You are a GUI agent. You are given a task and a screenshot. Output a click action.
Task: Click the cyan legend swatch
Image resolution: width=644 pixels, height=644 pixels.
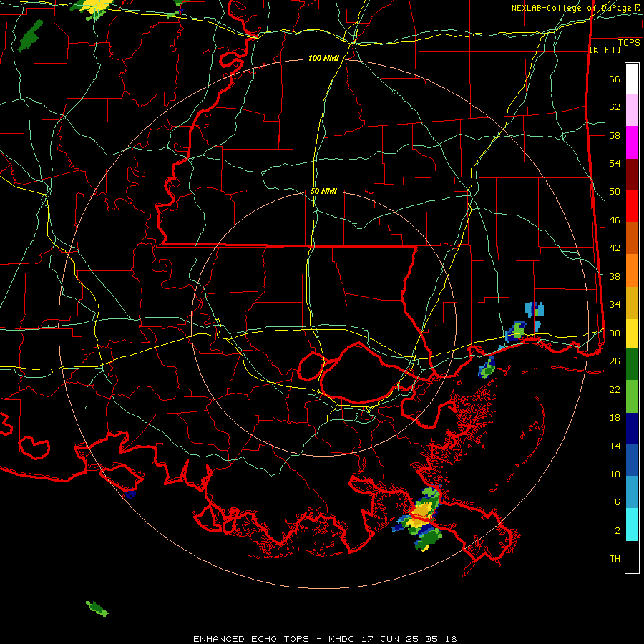tap(632, 525)
